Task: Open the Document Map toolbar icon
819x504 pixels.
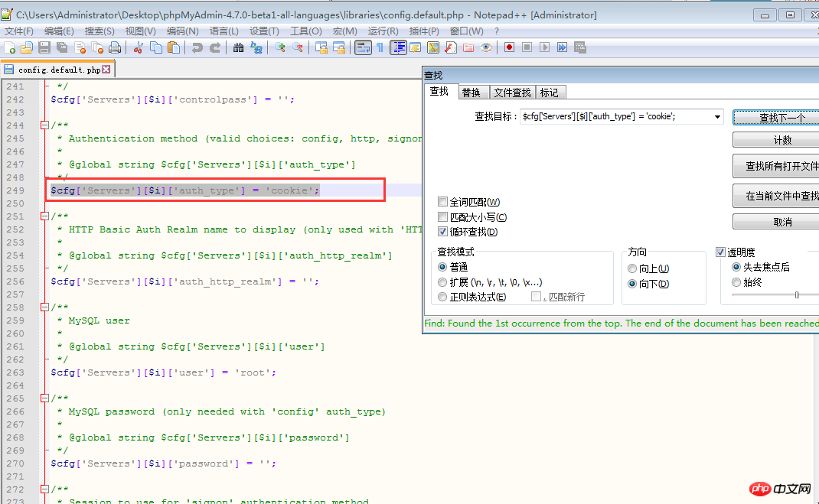Action: pyautogui.click(x=433, y=48)
